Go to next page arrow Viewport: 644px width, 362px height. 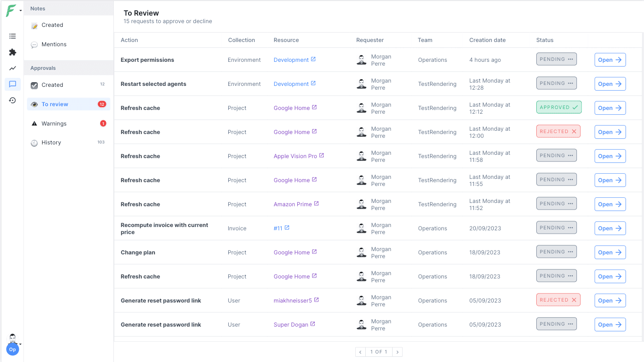pos(397,352)
